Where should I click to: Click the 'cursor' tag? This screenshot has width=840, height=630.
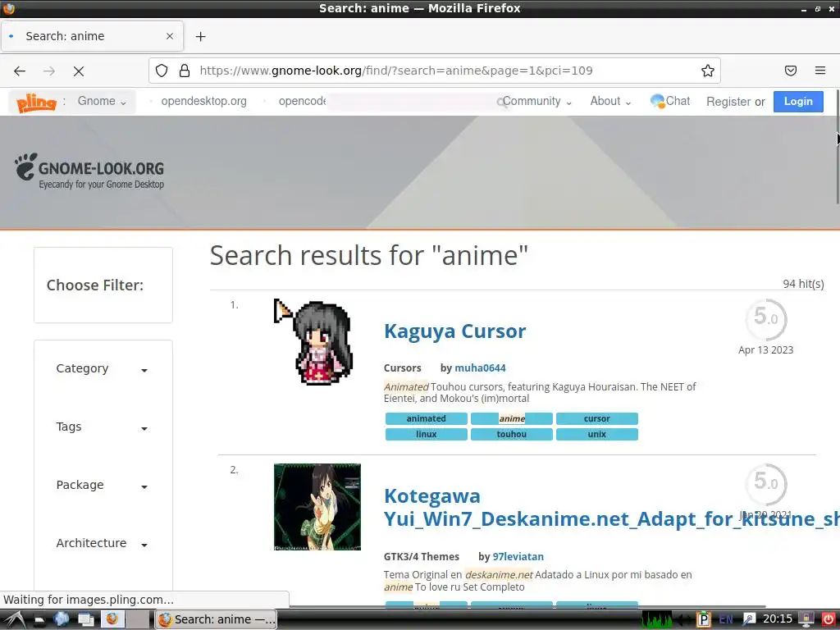[597, 419]
